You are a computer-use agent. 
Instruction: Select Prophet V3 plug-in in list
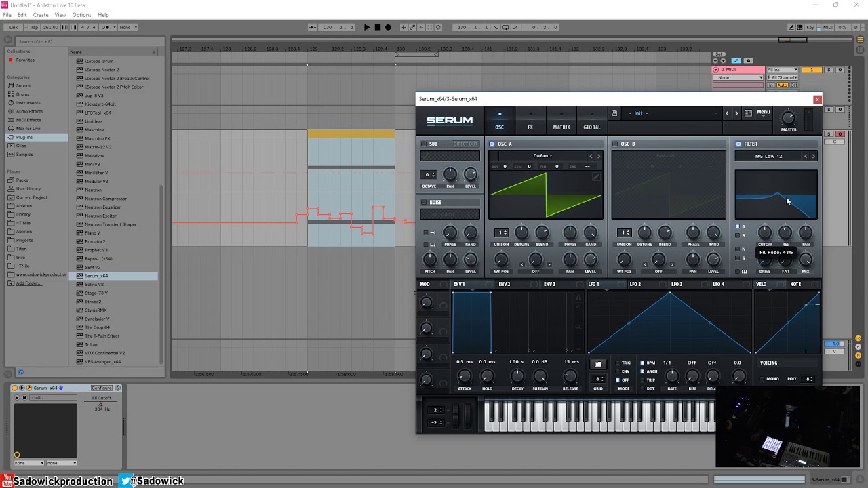click(x=96, y=250)
